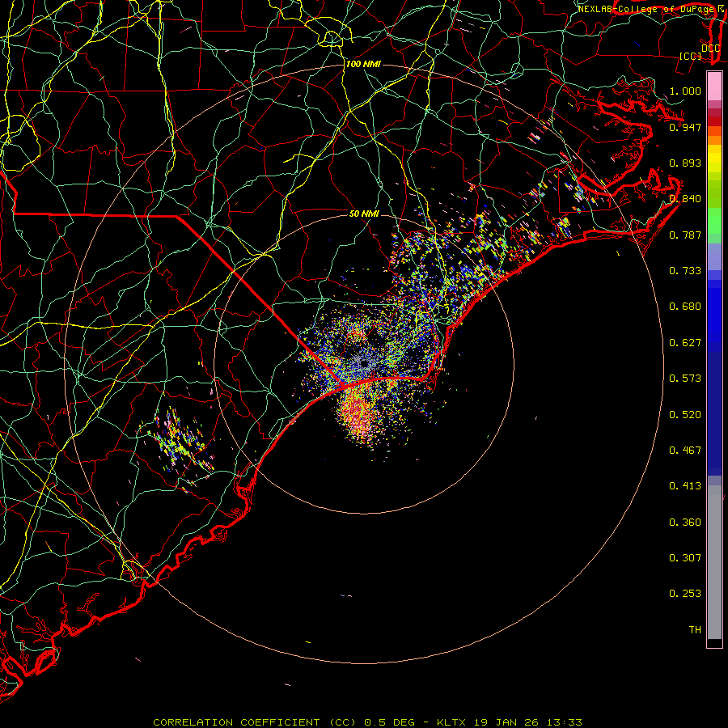Click the 0.413 legend value
Viewport: 728px width, 728px height.
point(685,486)
